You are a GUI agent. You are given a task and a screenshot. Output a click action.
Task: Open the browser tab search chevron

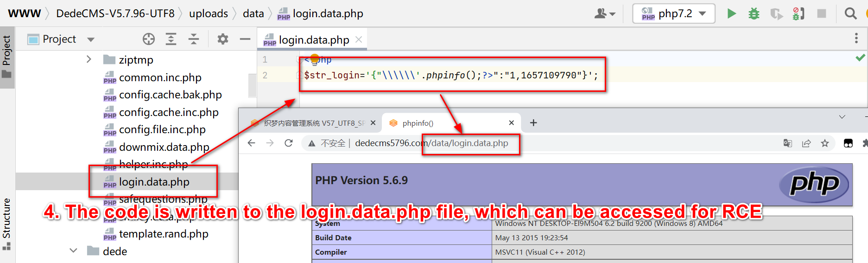[842, 117]
